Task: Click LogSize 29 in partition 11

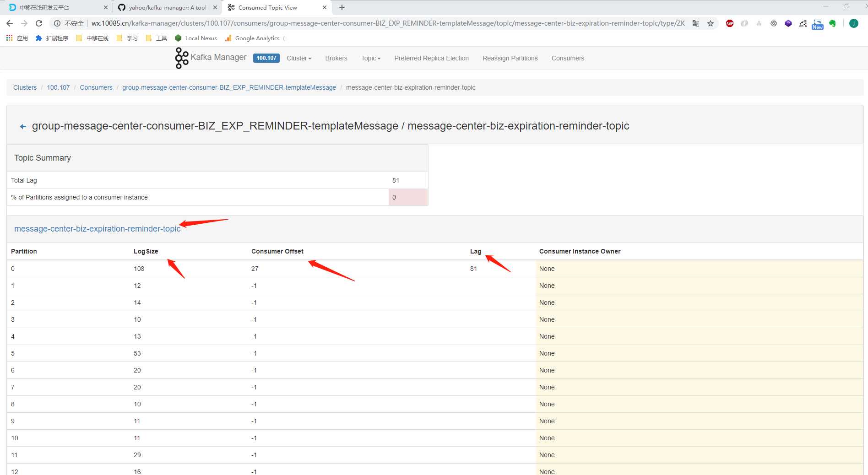Action: (137, 455)
